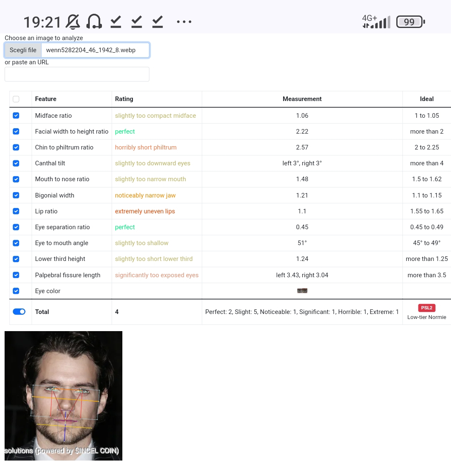Image resolution: width=451 pixels, height=476 pixels.
Task: Uncheck the Bigonial width checkbox
Action: 16,195
